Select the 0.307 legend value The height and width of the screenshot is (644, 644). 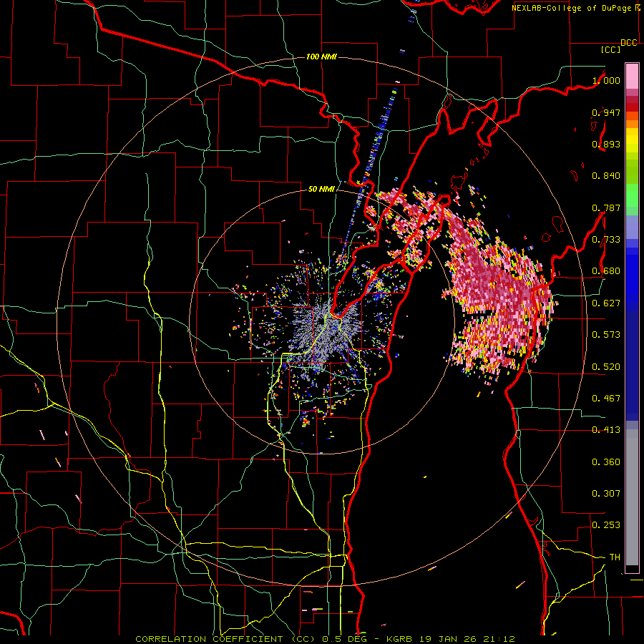tap(606, 494)
